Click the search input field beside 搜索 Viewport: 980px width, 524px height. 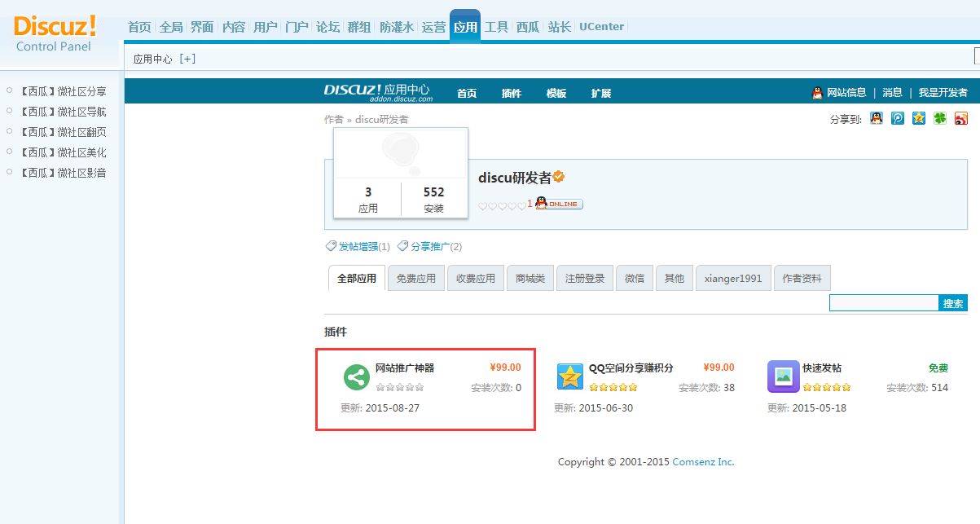point(884,303)
